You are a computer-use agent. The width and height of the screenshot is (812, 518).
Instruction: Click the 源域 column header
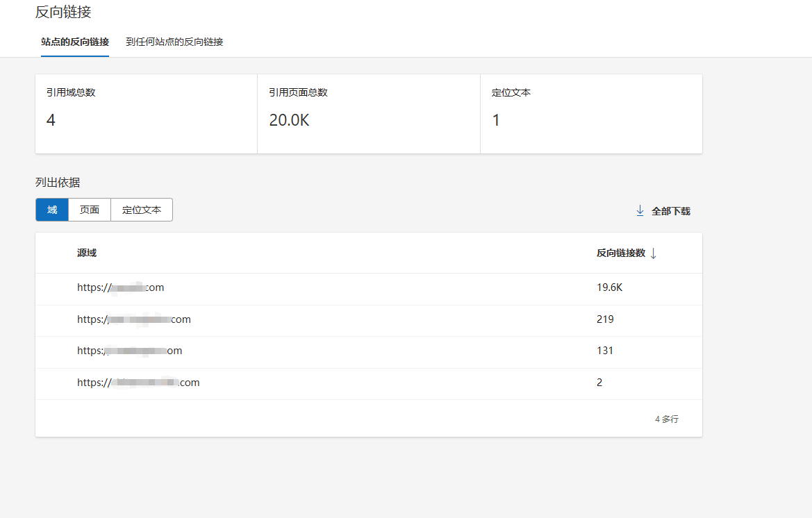(x=87, y=253)
